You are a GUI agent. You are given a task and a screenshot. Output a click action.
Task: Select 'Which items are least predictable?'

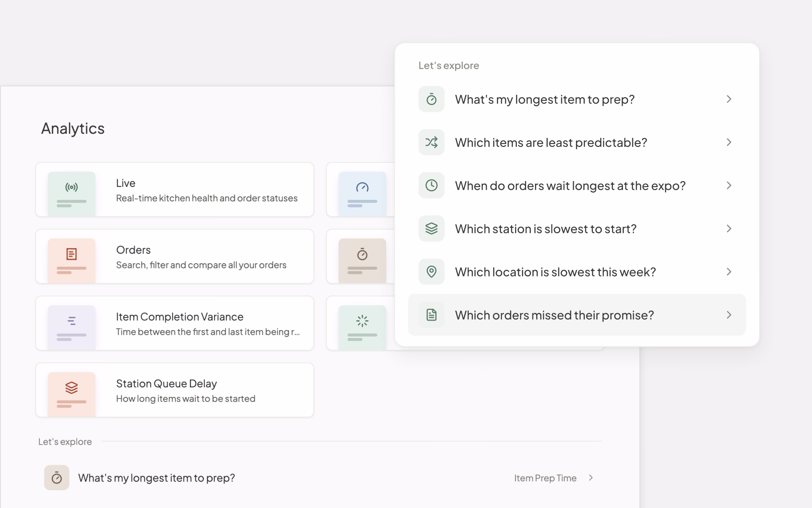(577, 142)
